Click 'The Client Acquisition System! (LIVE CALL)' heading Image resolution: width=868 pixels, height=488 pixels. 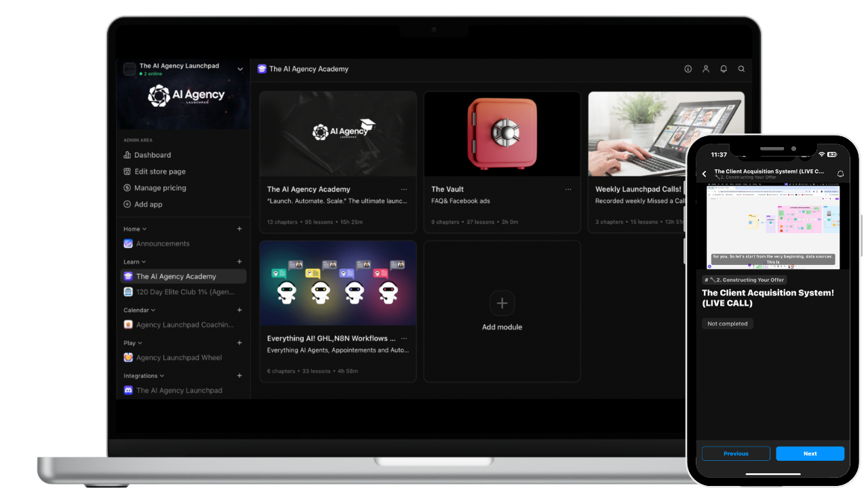768,298
